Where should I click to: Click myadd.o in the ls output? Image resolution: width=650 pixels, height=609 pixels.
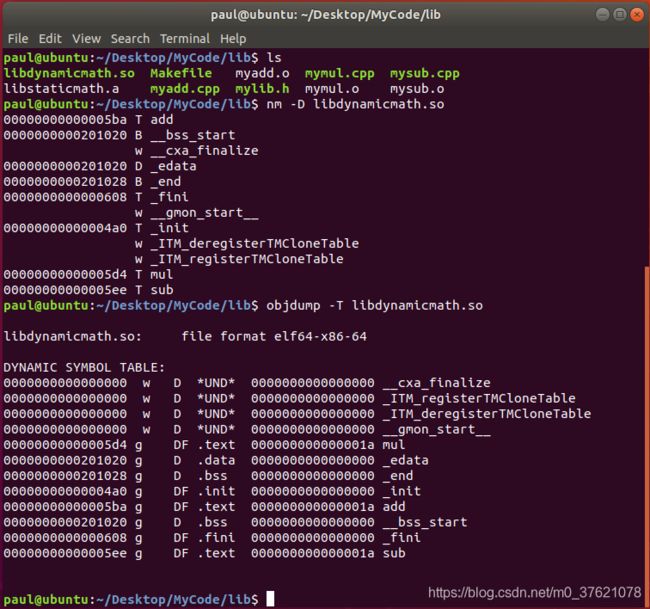(x=262, y=73)
